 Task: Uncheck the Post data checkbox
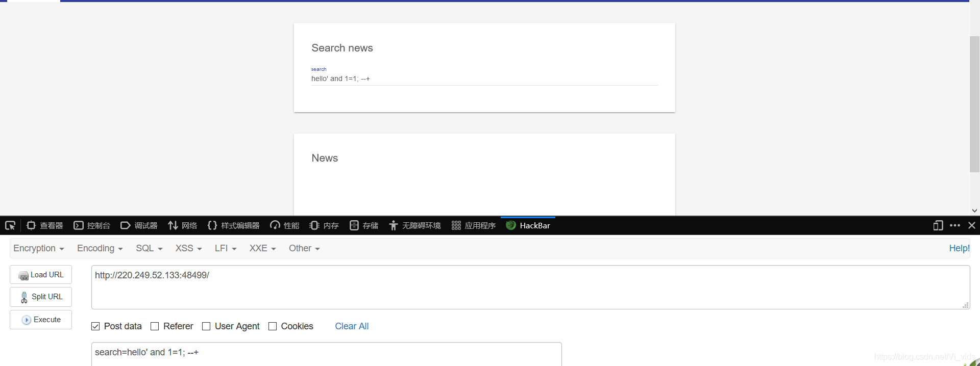pyautogui.click(x=95, y=326)
